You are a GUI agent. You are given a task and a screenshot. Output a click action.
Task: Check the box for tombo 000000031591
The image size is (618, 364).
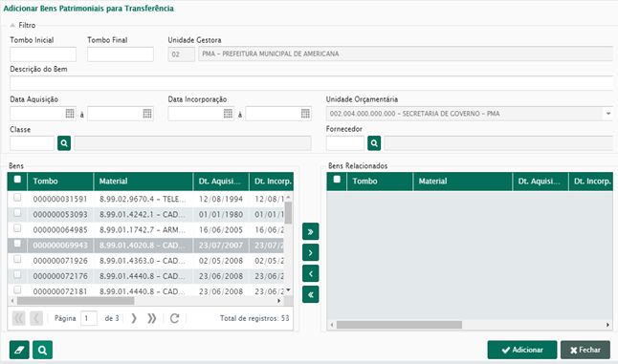[x=17, y=198]
